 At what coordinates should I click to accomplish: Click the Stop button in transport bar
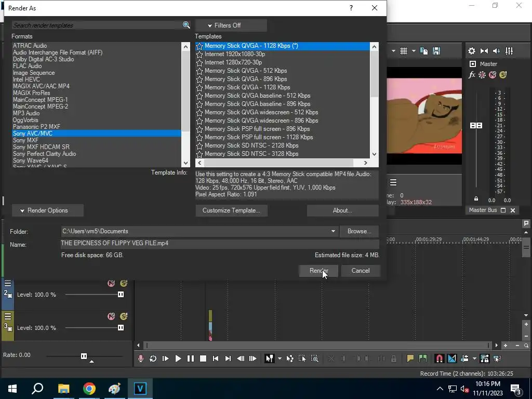203,358
